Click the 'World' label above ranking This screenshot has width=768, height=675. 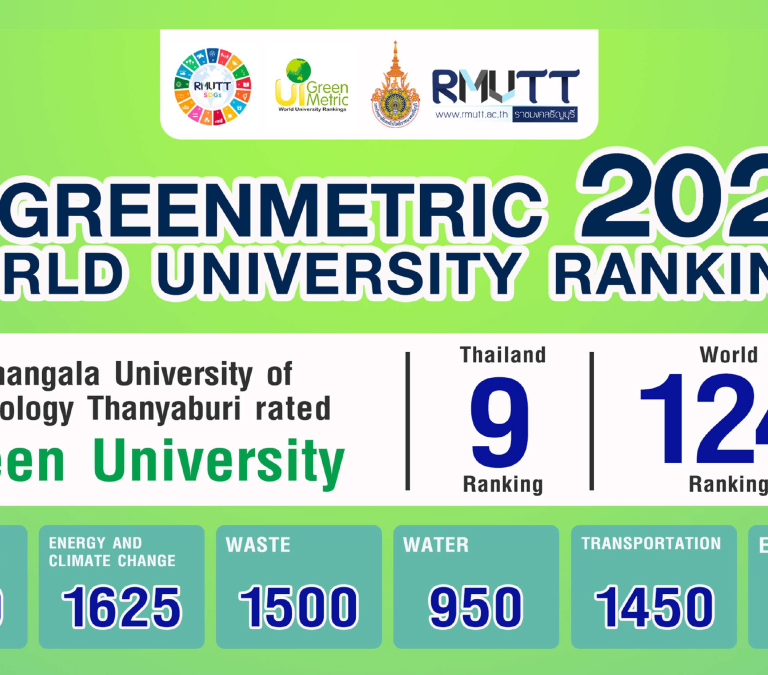(728, 355)
